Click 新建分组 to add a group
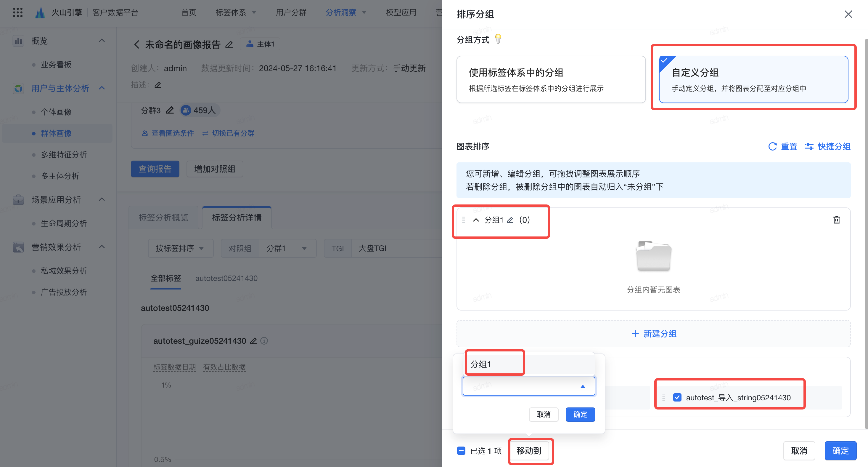The height and width of the screenshot is (467, 868). 654,333
